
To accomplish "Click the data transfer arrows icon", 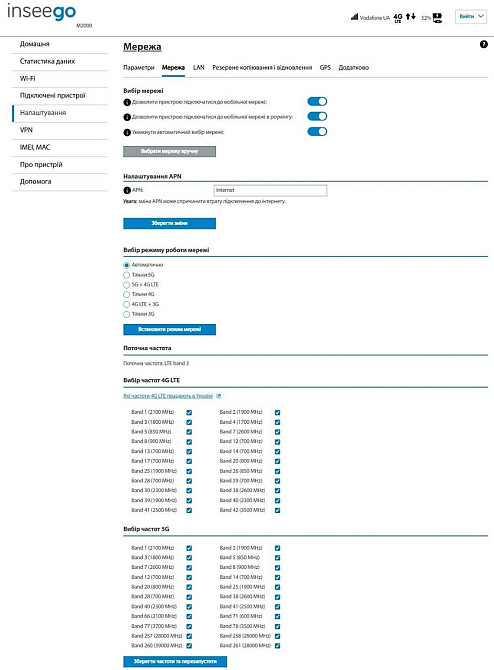I will [x=411, y=16].
